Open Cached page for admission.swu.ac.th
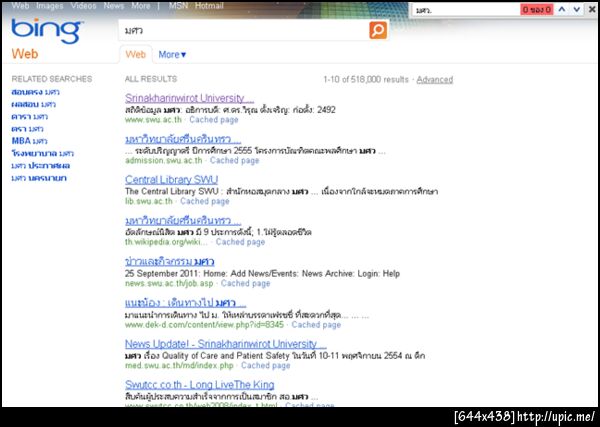The width and height of the screenshot is (600, 427). point(235,160)
